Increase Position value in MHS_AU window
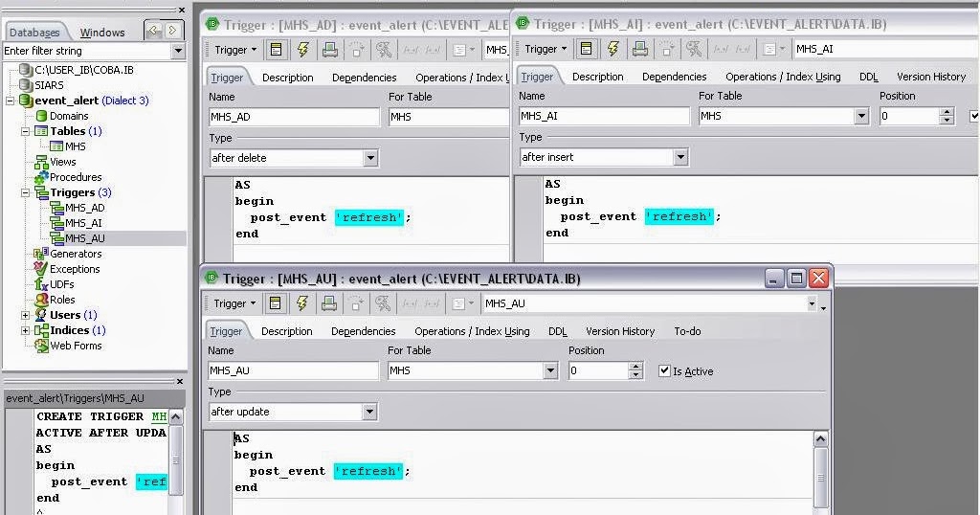 [635, 367]
